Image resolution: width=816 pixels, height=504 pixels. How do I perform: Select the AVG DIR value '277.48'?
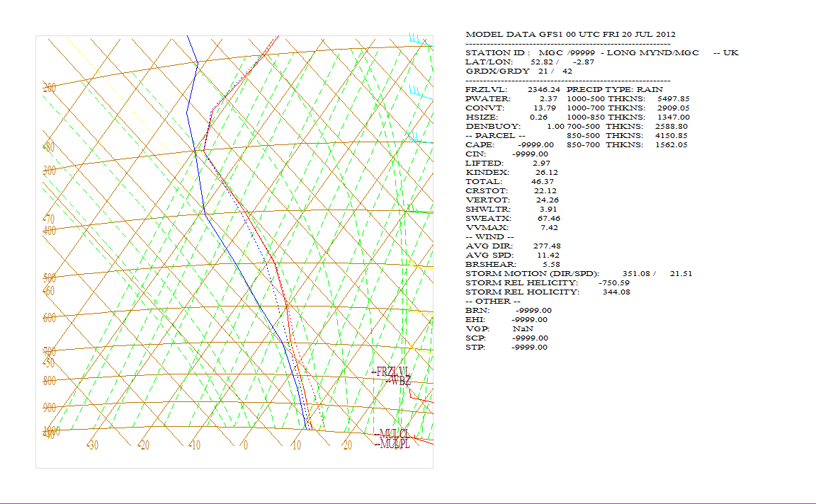click(x=547, y=246)
